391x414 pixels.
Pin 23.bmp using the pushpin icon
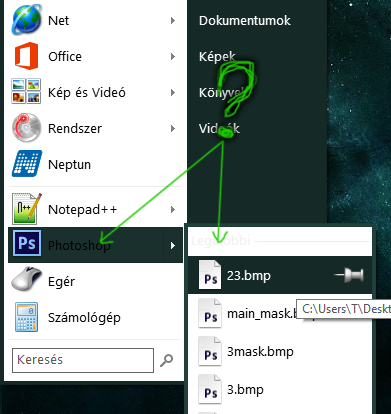(349, 275)
